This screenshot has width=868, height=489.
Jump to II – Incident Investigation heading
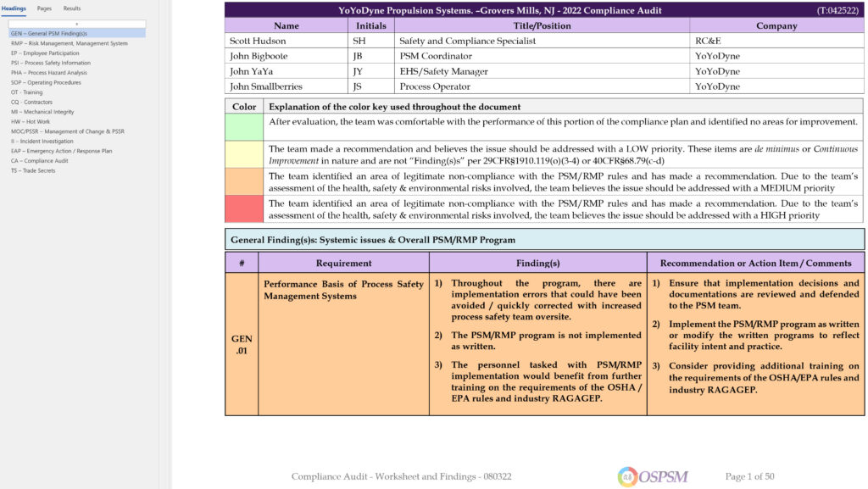pyautogui.click(x=42, y=141)
